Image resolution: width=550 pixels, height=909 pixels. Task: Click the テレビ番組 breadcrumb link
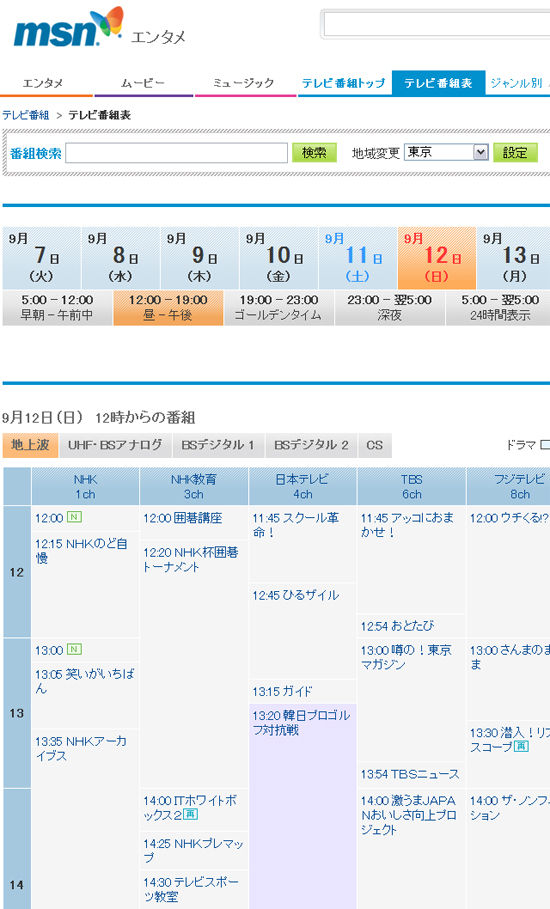tap(26, 115)
